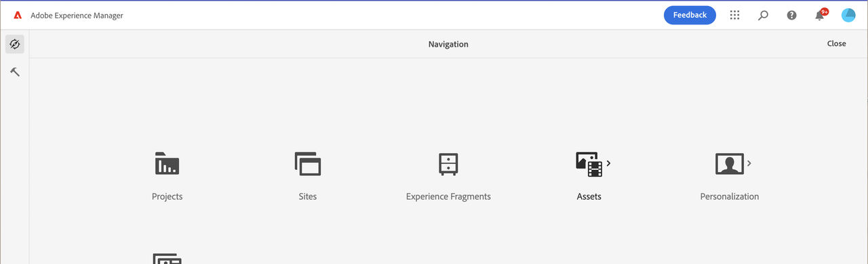Click Close on the Navigation panel
Viewport: 868px width, 264px height.
(x=836, y=43)
